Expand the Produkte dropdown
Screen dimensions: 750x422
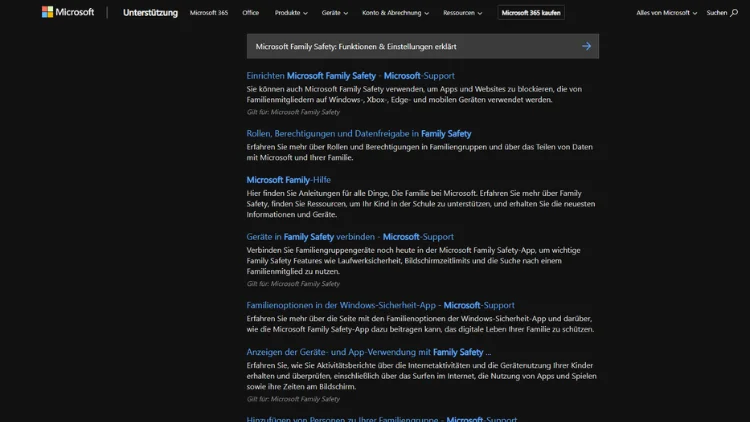[x=291, y=13]
